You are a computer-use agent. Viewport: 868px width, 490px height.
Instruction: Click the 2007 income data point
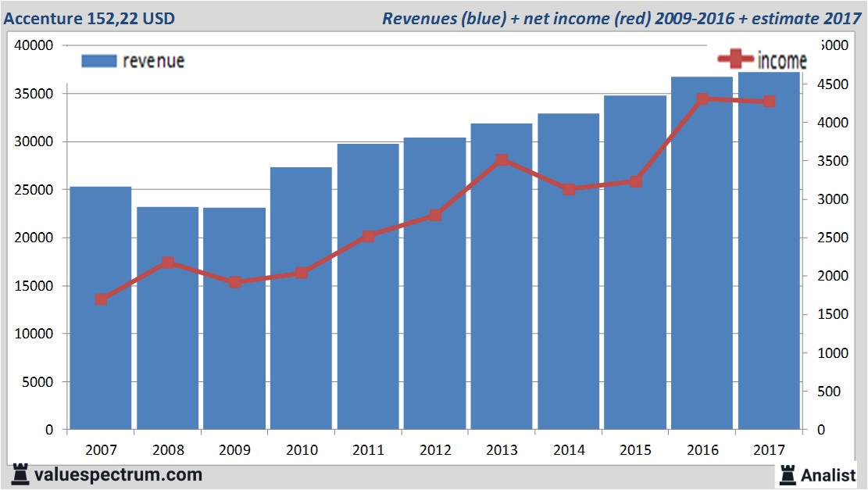coord(102,299)
